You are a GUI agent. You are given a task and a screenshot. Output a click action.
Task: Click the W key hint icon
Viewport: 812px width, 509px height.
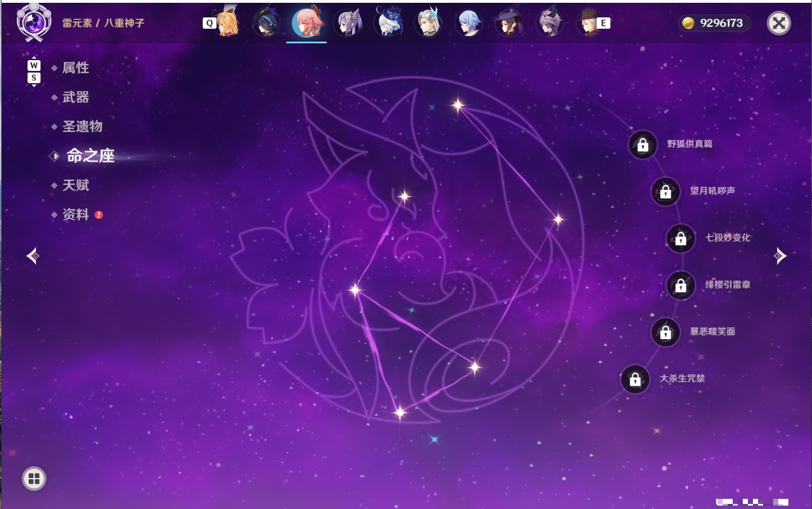click(34, 65)
